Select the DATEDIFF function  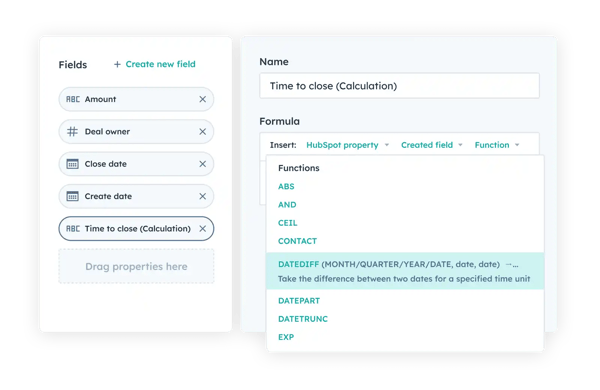405,271
